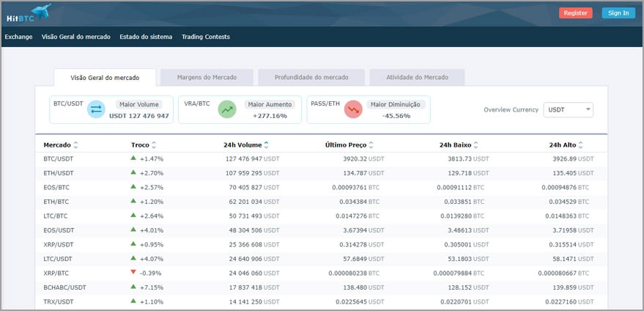Click green up arrow in LTC/USDT row
The image size is (644, 311).
point(133,258)
